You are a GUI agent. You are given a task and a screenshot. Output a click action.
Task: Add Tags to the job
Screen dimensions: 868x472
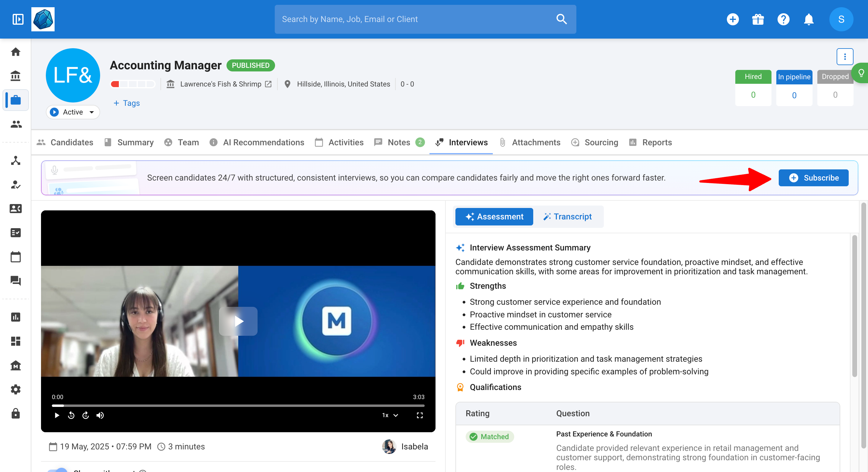click(127, 103)
